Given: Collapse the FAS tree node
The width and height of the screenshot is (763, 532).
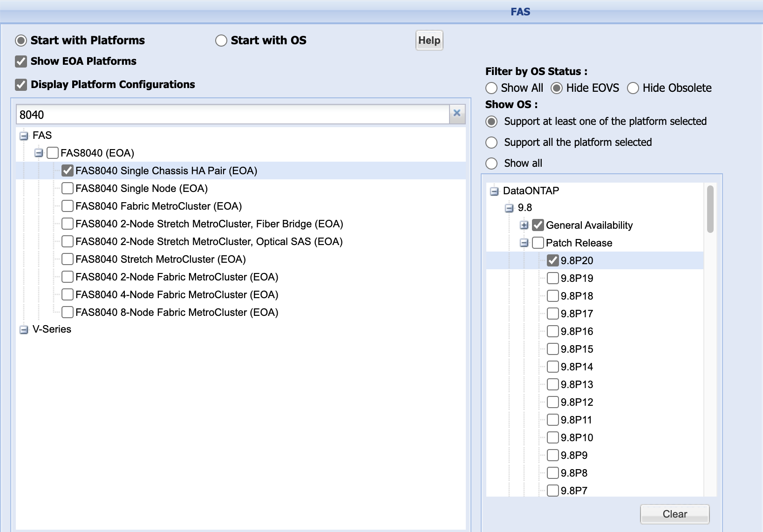Looking at the screenshot, I should [x=24, y=136].
